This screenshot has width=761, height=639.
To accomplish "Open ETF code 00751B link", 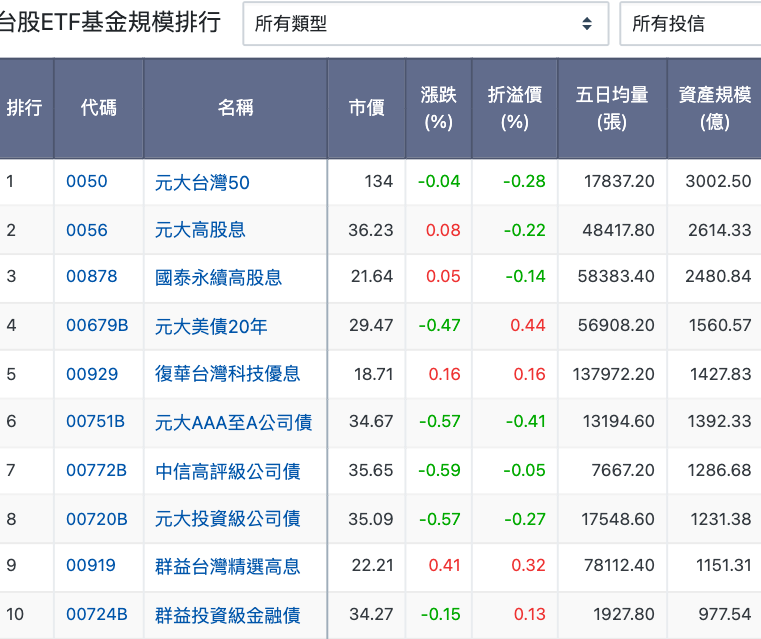I will [95, 421].
